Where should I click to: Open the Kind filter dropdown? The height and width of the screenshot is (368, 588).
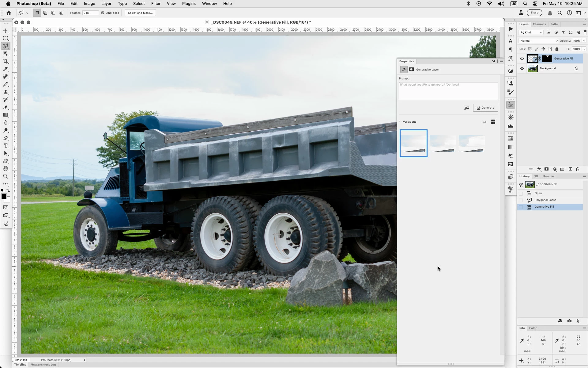pos(531,32)
